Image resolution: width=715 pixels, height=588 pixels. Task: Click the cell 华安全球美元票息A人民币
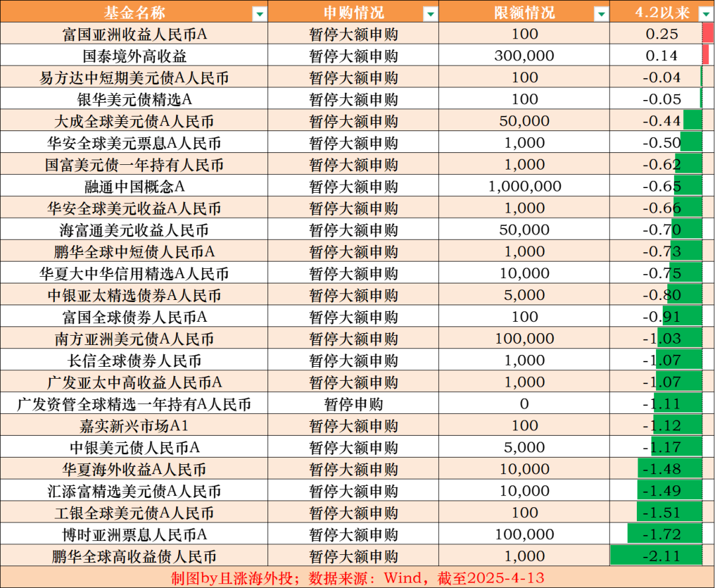[134, 143]
